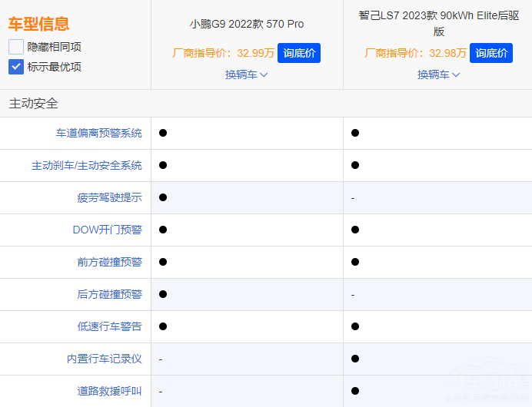This screenshot has width=532, height=407.
Task: Click 智己LS7 dot for 道路救援呼叫
Action: point(355,391)
